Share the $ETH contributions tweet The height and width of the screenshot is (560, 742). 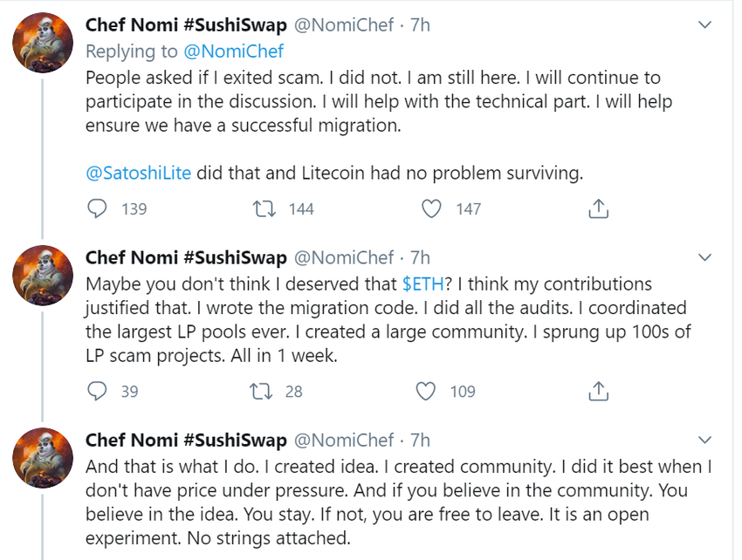point(598,392)
